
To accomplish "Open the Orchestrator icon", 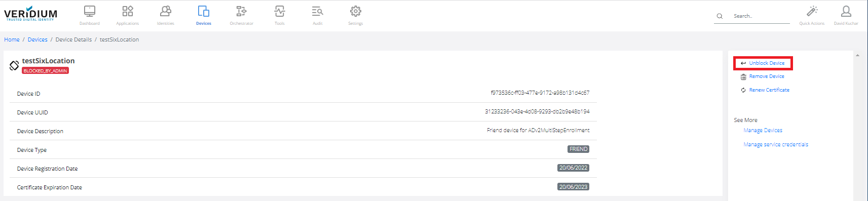I will click(x=242, y=11).
